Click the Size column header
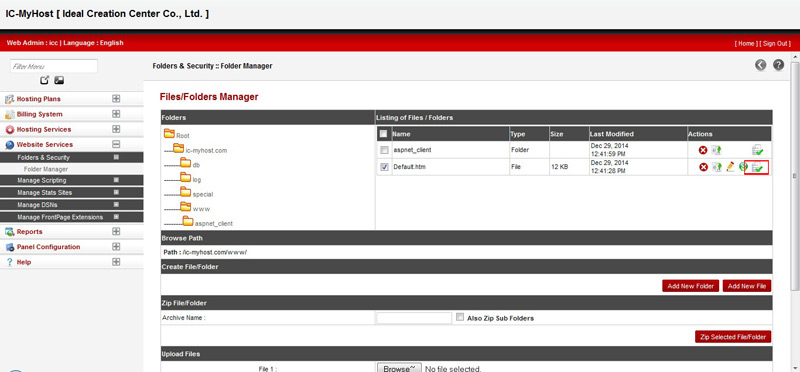Viewport: 800px width, 372px height. (556, 134)
